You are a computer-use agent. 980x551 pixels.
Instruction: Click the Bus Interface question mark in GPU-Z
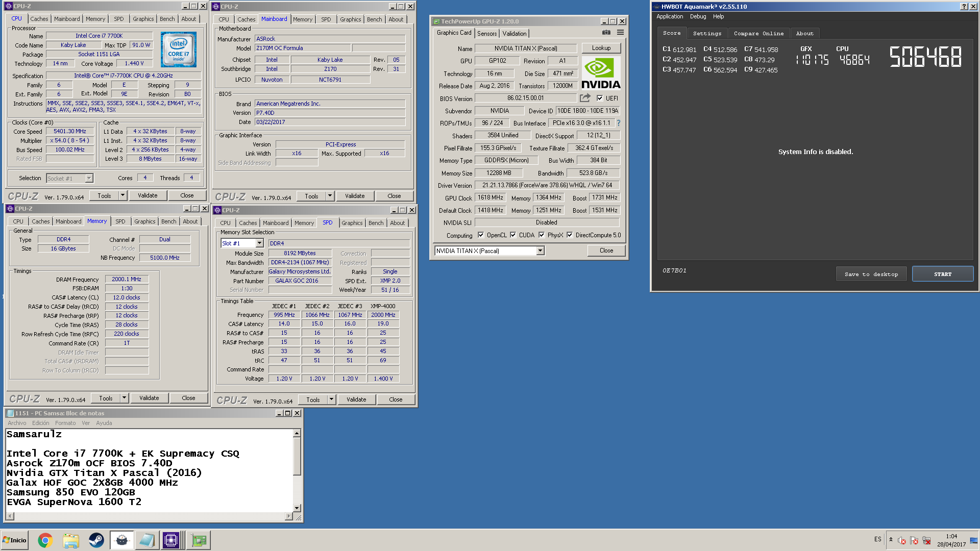(619, 123)
